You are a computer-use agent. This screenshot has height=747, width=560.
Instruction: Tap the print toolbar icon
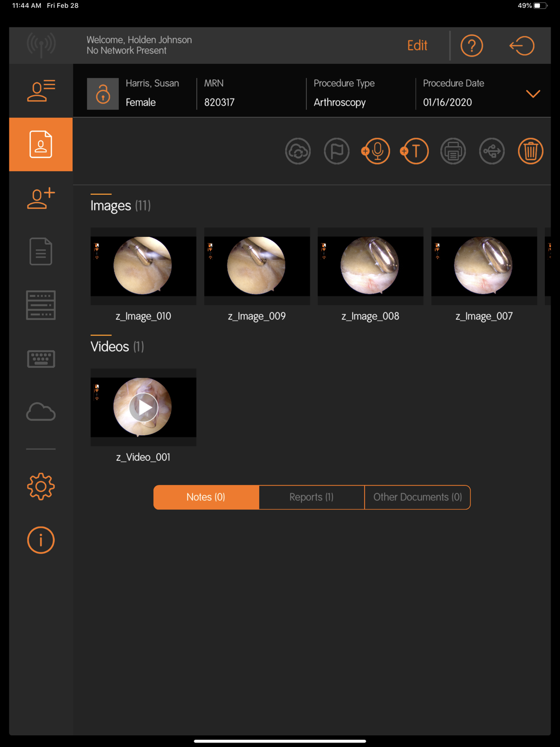453,151
